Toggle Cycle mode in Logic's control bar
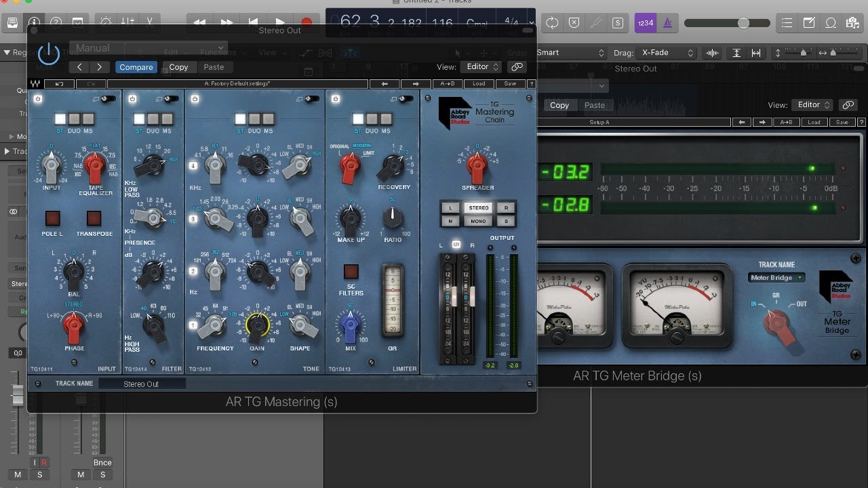Image resolution: width=868 pixels, height=488 pixels. [552, 22]
